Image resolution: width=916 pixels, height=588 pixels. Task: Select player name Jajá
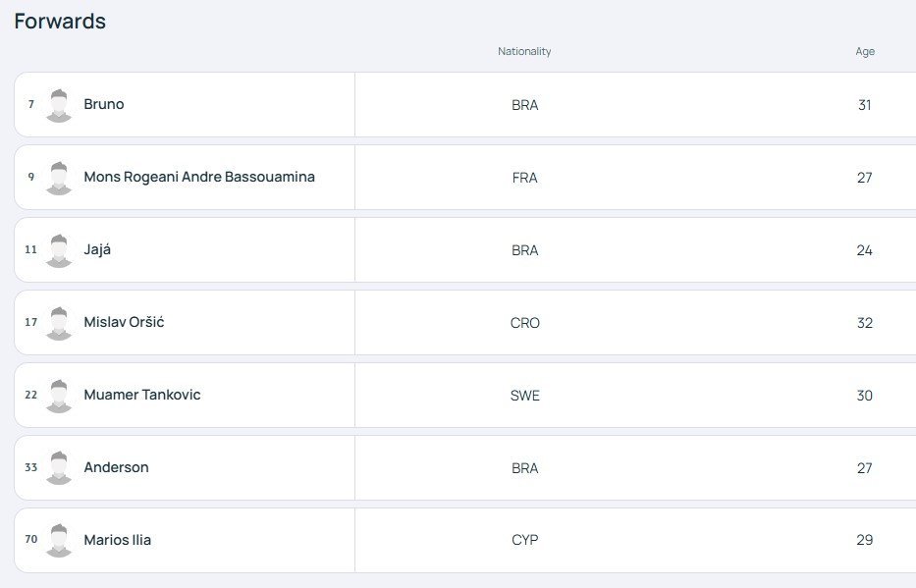tap(97, 249)
